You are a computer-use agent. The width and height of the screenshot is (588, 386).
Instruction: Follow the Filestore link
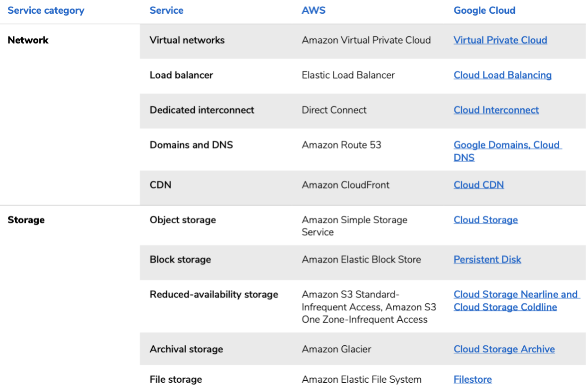473,379
